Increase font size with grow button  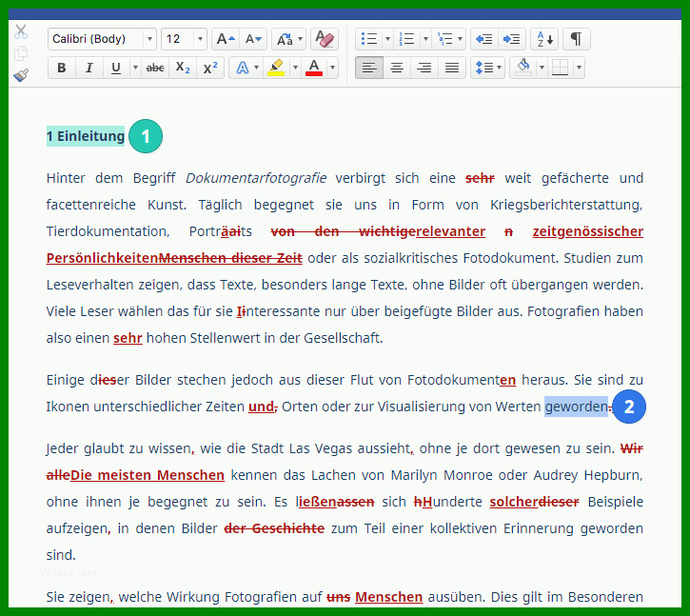(226, 39)
